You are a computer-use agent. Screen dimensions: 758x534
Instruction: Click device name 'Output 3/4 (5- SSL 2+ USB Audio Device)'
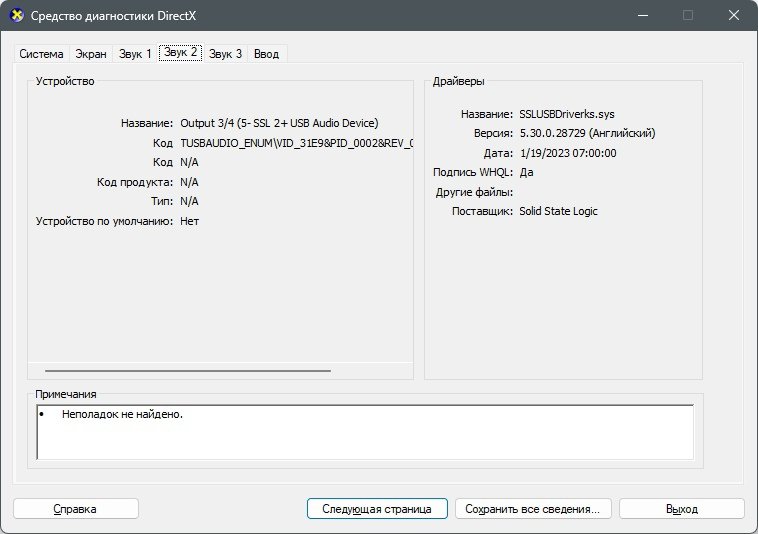coord(279,123)
